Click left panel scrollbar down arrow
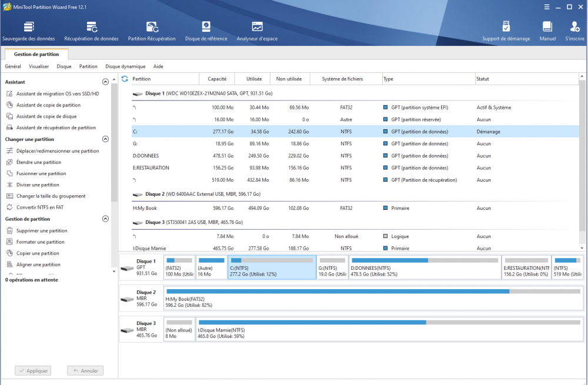The width and height of the screenshot is (588, 385). 114,272
